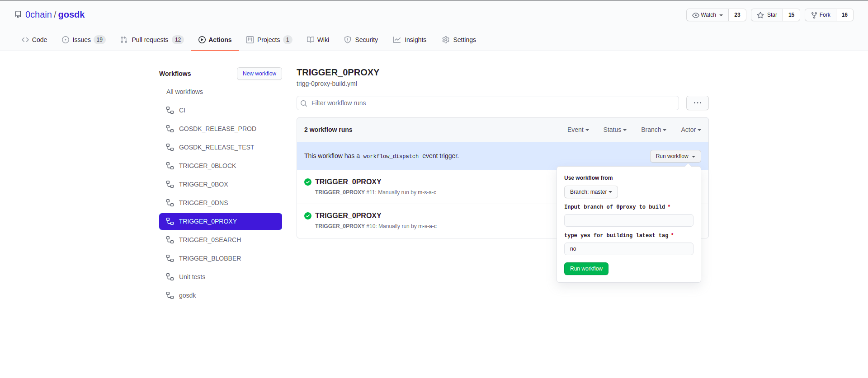Click the repository book icon beside 0chain
This screenshot has height=378, width=868.
tap(18, 14)
